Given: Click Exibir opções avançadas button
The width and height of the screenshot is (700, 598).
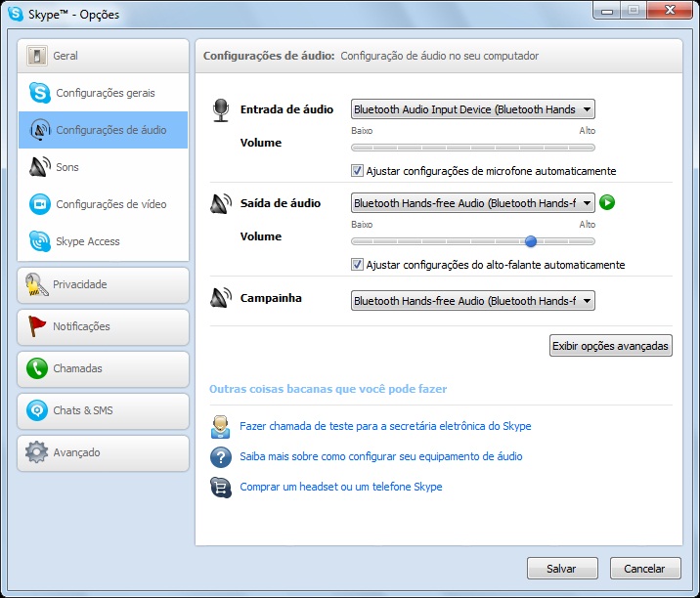Looking at the screenshot, I should coord(611,345).
